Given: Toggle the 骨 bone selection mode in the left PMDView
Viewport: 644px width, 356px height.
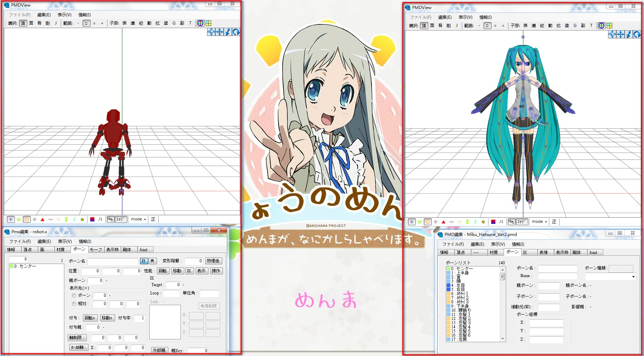Looking at the screenshot, I should point(39,23).
